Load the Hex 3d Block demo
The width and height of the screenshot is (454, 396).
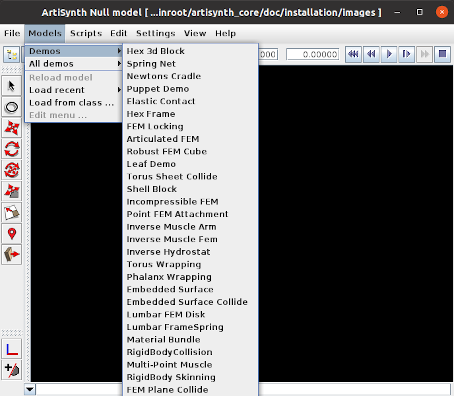tap(191, 51)
